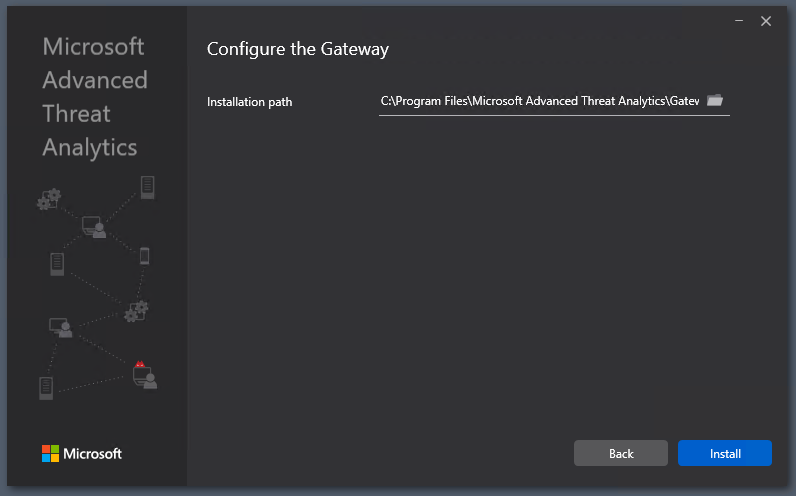
Task: Click the Install button
Action: pos(724,453)
